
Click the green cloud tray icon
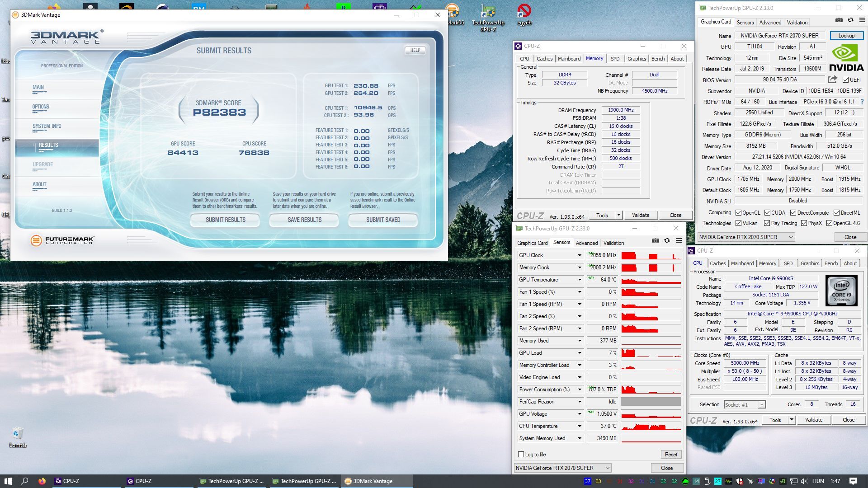pos(685,481)
